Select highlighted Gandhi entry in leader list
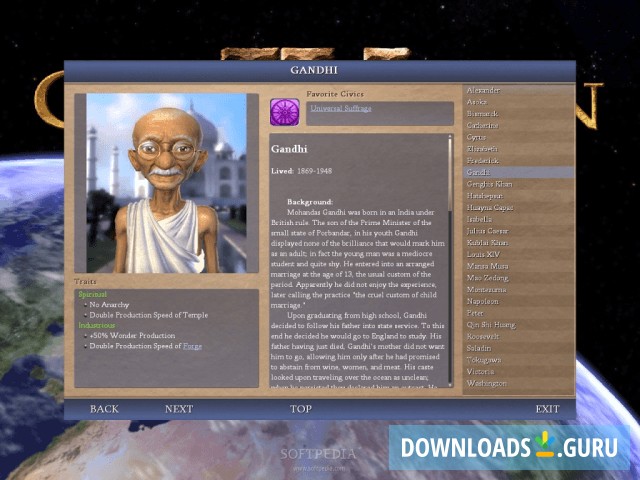The height and width of the screenshot is (480, 640). click(x=518, y=172)
